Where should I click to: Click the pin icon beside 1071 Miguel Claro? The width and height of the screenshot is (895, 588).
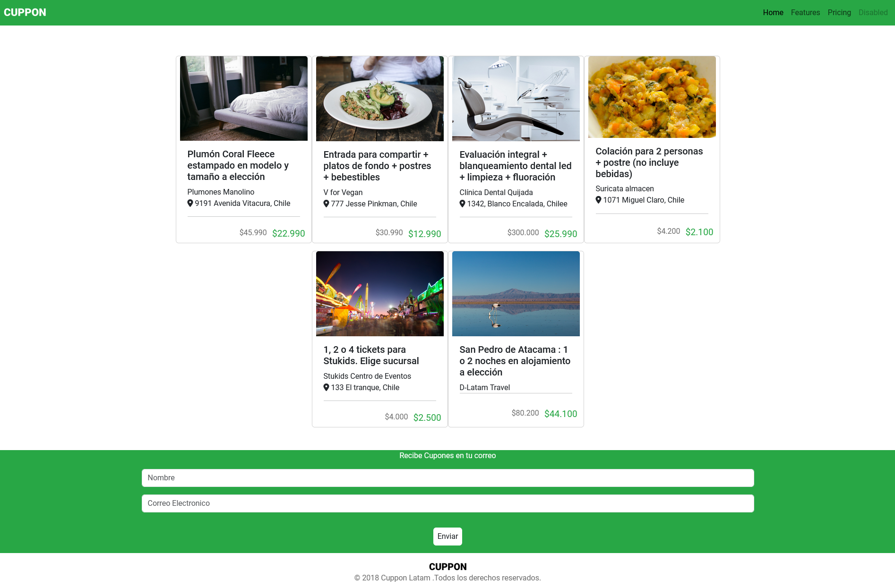(598, 200)
